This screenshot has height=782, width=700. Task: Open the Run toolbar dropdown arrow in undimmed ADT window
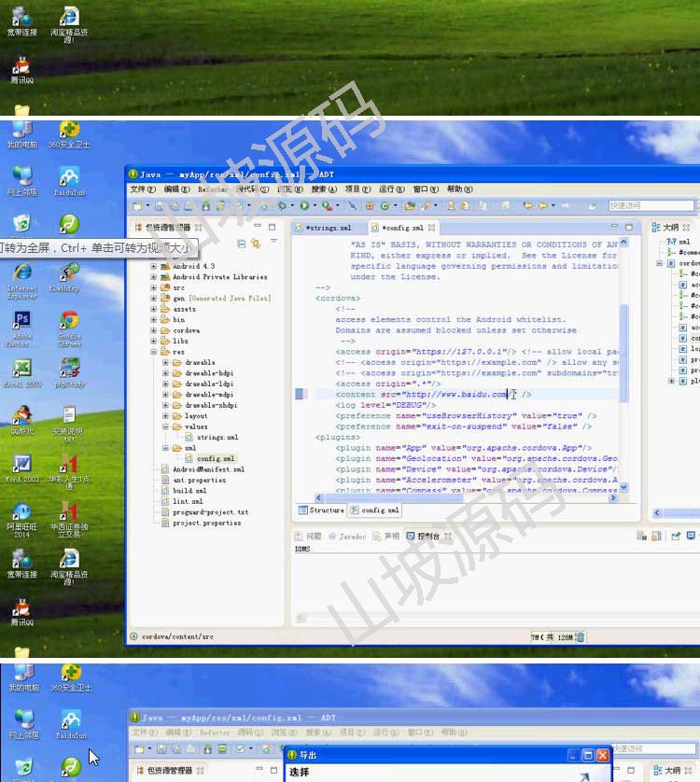tap(315, 205)
